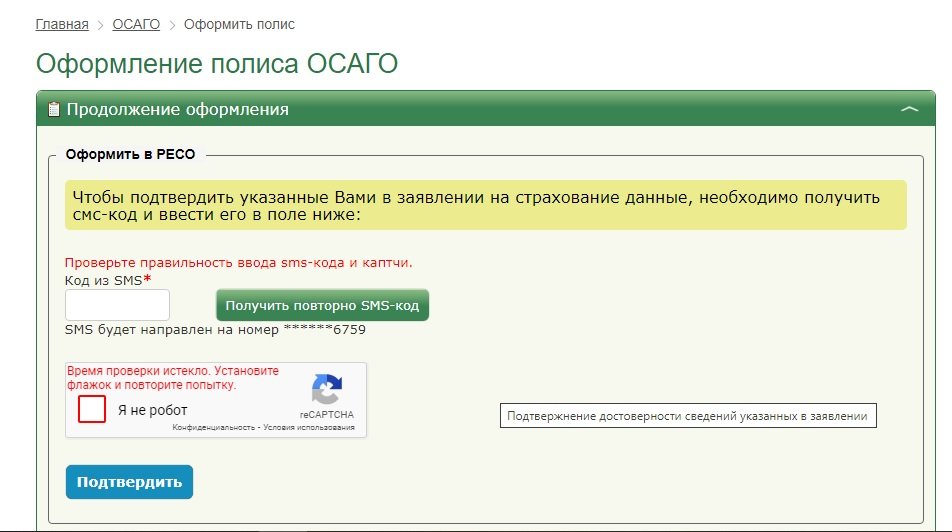Click the clipboard icon in panel header
Image resolution: width=952 pixels, height=532 pixels.
[54, 109]
